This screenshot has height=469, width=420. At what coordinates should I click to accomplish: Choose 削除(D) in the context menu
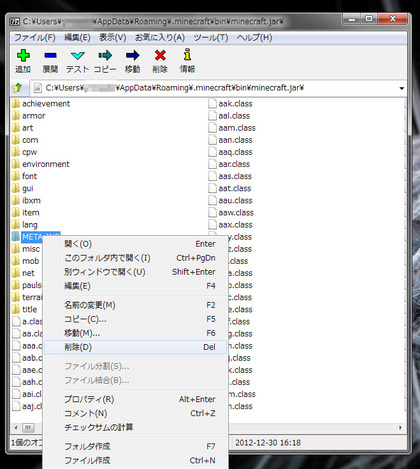tap(136, 347)
